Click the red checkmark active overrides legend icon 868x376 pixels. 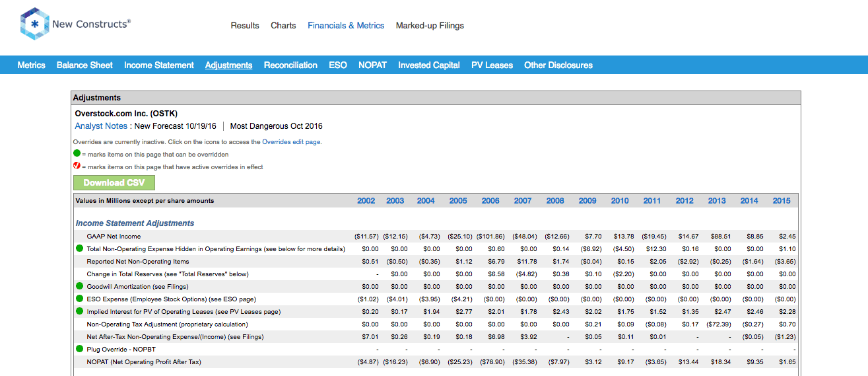point(77,167)
